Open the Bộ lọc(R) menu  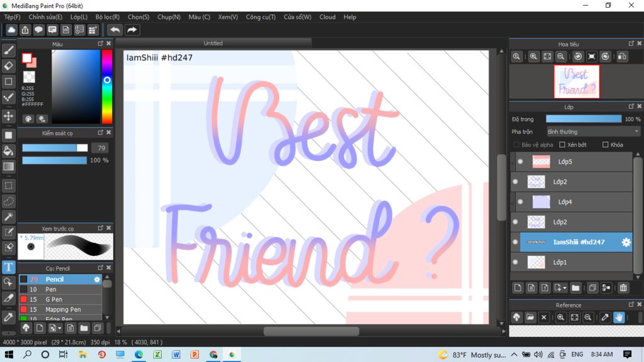click(x=108, y=17)
